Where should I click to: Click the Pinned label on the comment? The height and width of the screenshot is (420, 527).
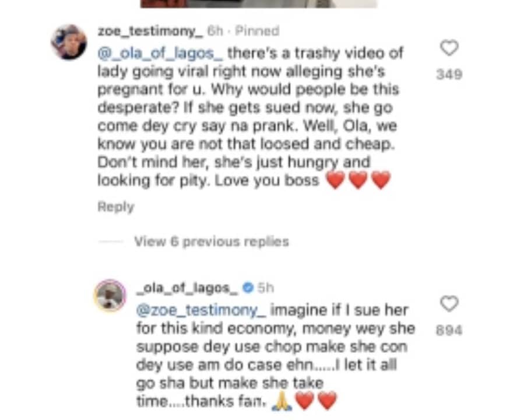[257, 31]
